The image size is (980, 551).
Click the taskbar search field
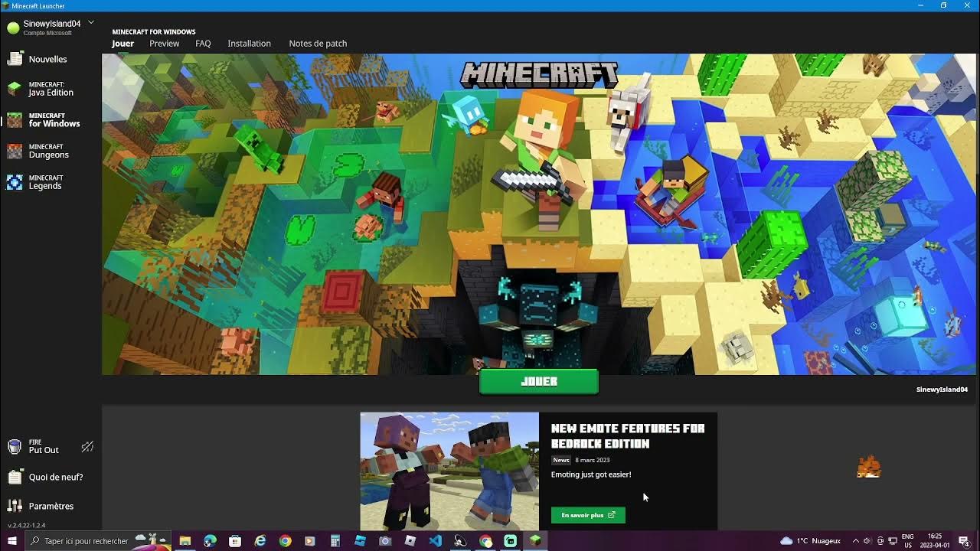(98, 541)
